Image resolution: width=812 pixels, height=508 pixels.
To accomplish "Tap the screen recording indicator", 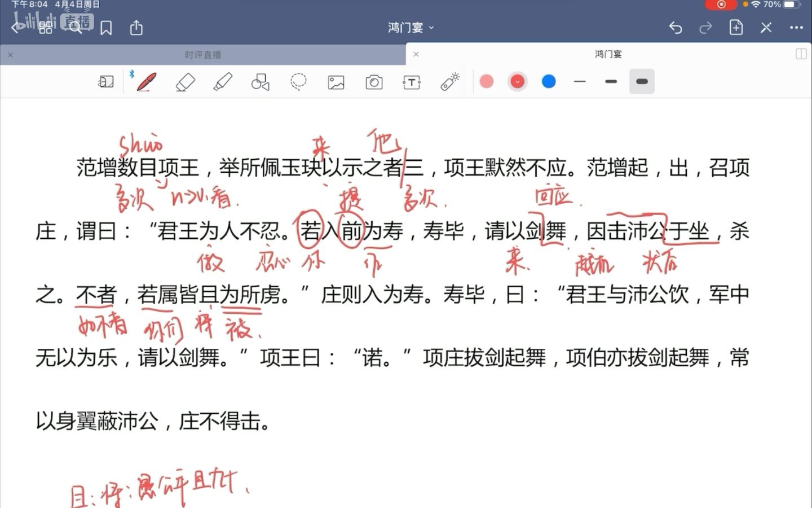I will pos(721,5).
